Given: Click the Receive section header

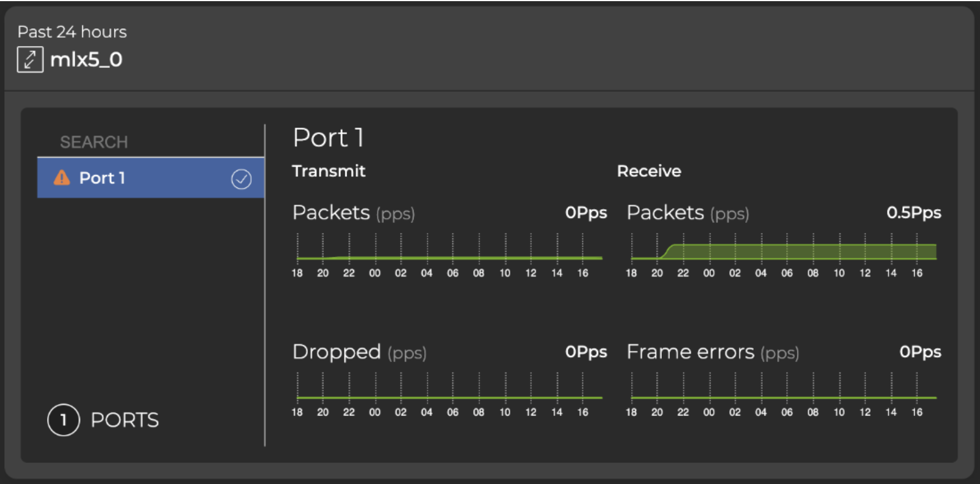Looking at the screenshot, I should (649, 171).
